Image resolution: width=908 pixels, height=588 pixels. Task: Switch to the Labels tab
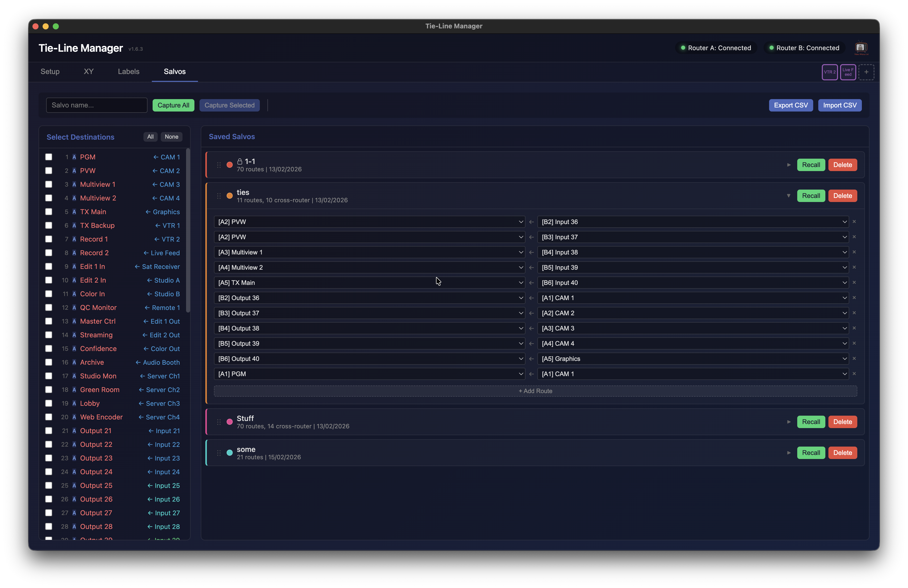[x=129, y=72]
